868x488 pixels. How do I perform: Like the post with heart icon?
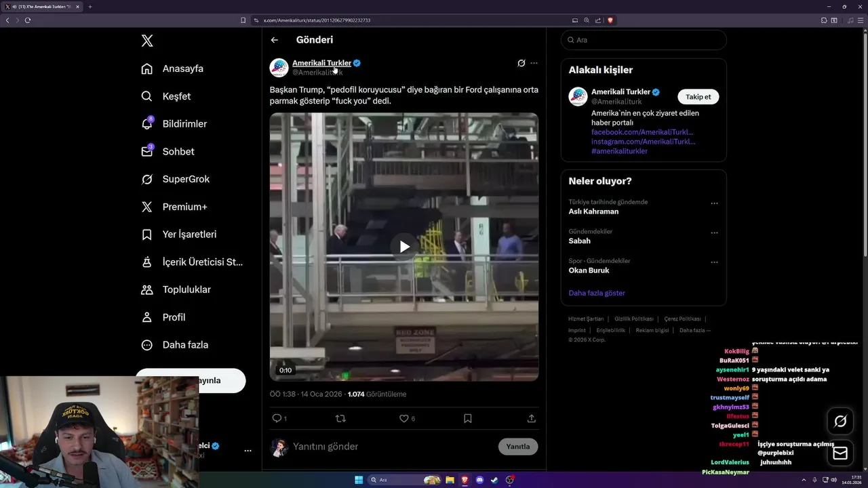[404, 418]
